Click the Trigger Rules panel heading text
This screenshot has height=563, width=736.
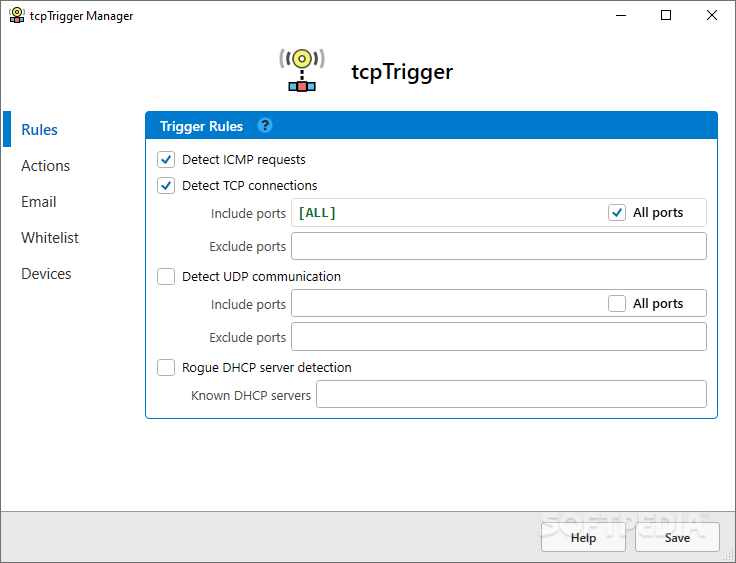201,126
